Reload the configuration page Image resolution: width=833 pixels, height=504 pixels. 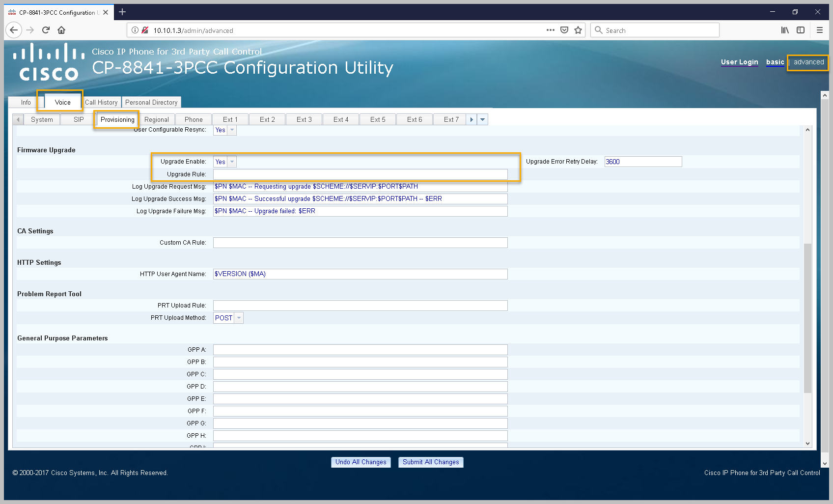tap(46, 30)
